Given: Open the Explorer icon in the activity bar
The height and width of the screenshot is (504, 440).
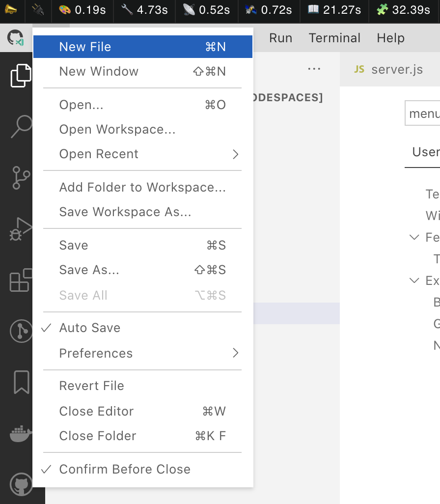Looking at the screenshot, I should [x=21, y=75].
